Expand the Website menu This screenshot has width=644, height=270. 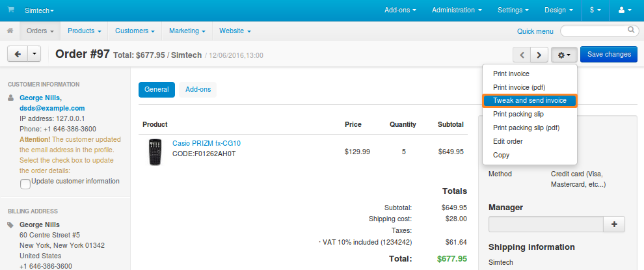[x=235, y=31]
